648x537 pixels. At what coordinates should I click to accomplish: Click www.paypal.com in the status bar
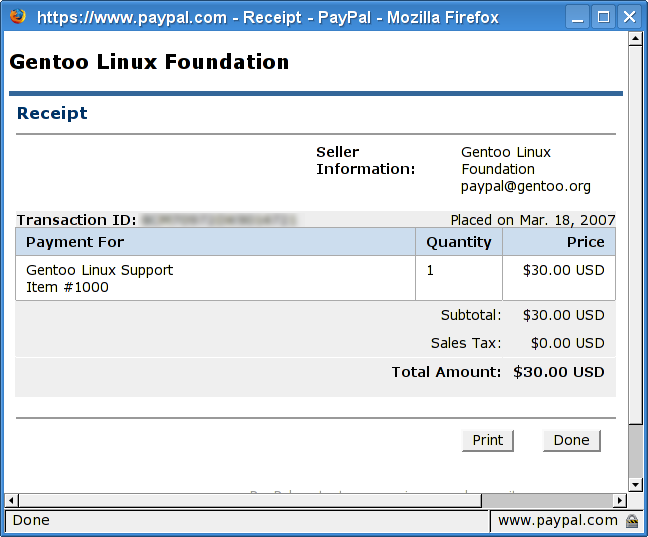coord(558,521)
